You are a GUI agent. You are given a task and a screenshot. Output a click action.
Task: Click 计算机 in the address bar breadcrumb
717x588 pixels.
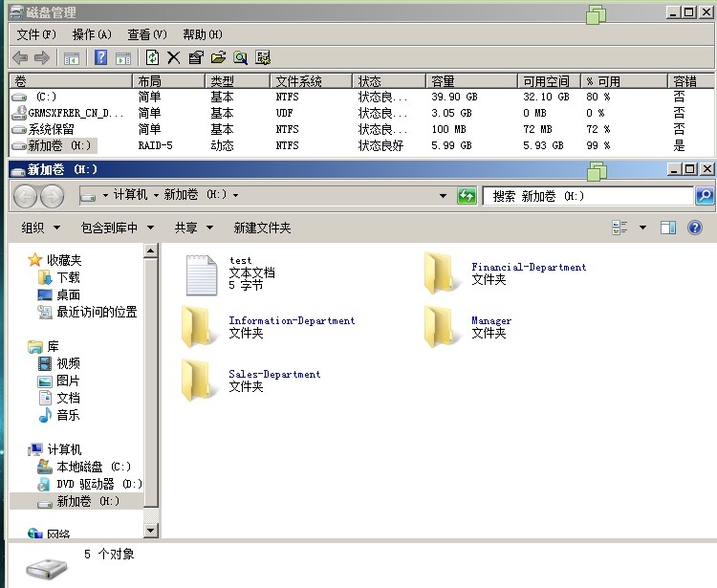coord(130,195)
